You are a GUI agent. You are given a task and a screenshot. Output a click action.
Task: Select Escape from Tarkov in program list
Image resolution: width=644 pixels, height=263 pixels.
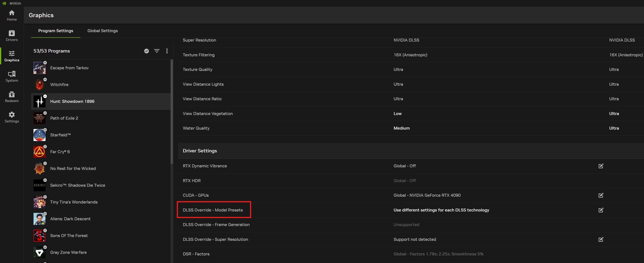[69, 68]
